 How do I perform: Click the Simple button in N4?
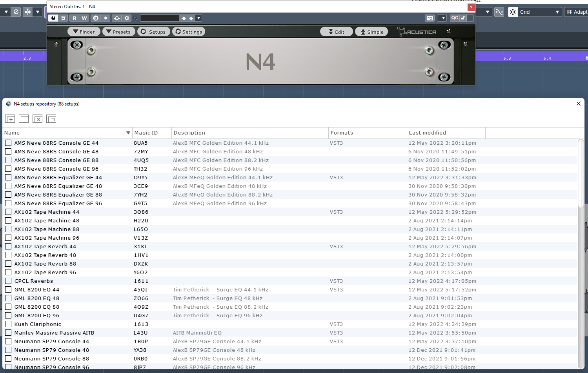click(x=371, y=32)
